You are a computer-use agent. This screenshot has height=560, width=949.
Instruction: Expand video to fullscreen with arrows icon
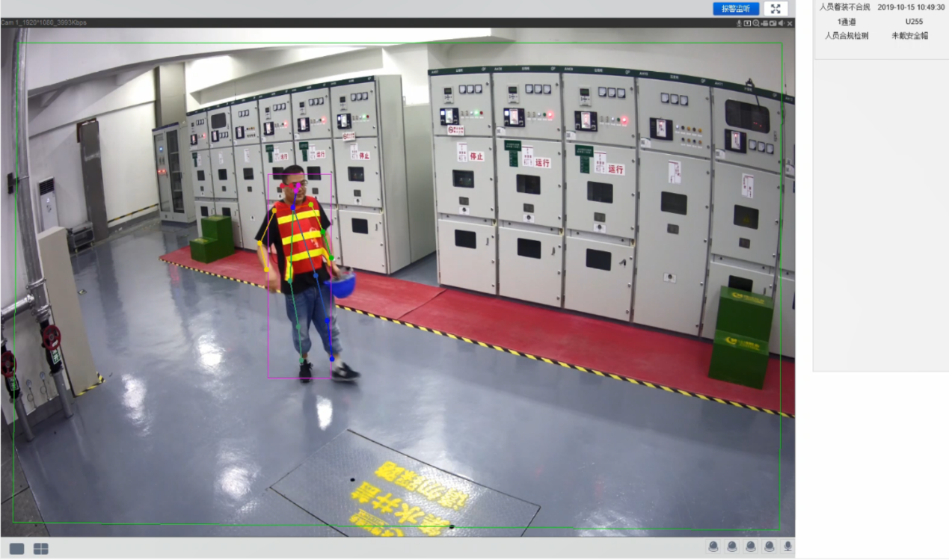[776, 9]
